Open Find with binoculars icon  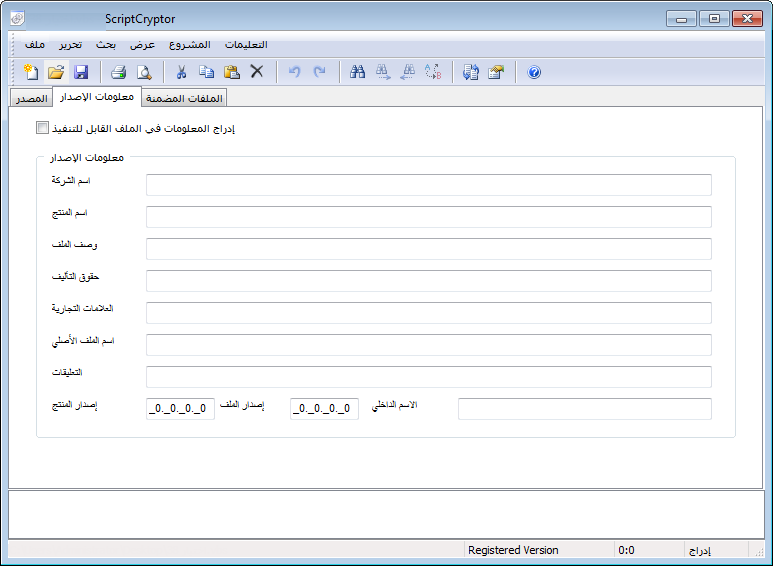tap(357, 72)
